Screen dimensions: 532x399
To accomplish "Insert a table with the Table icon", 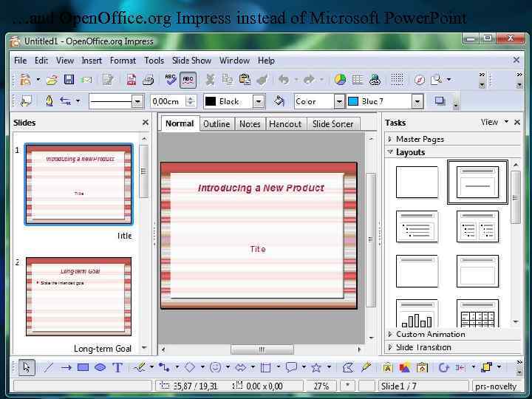I will (358, 80).
